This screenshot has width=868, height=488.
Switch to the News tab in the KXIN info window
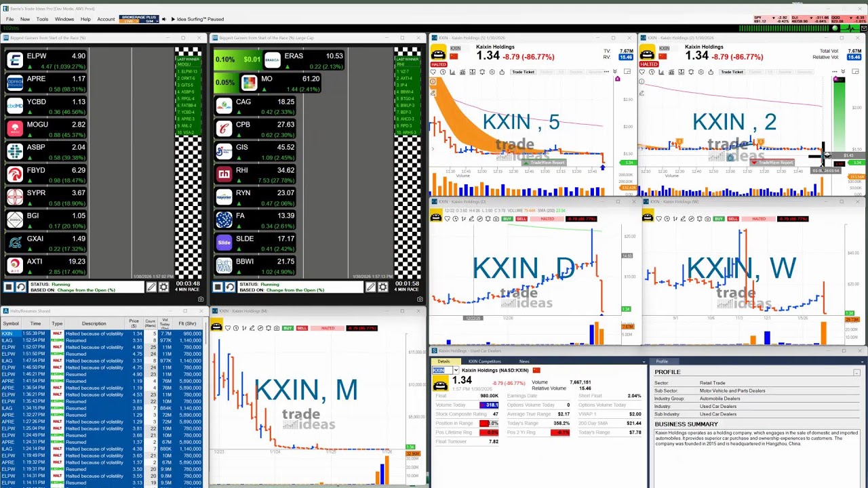point(524,361)
